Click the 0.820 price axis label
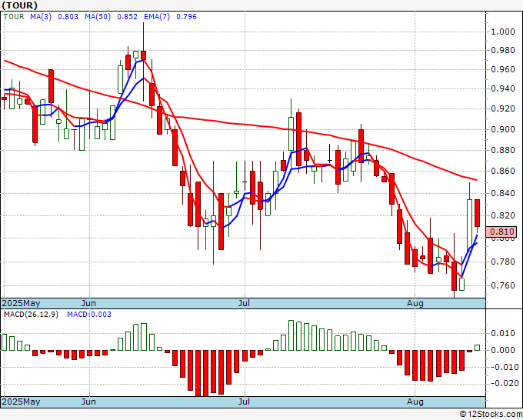The width and height of the screenshot is (523, 420). [503, 215]
